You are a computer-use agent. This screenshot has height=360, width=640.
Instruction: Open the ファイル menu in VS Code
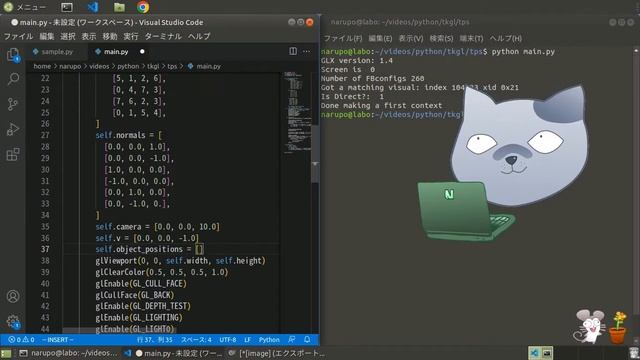18,36
